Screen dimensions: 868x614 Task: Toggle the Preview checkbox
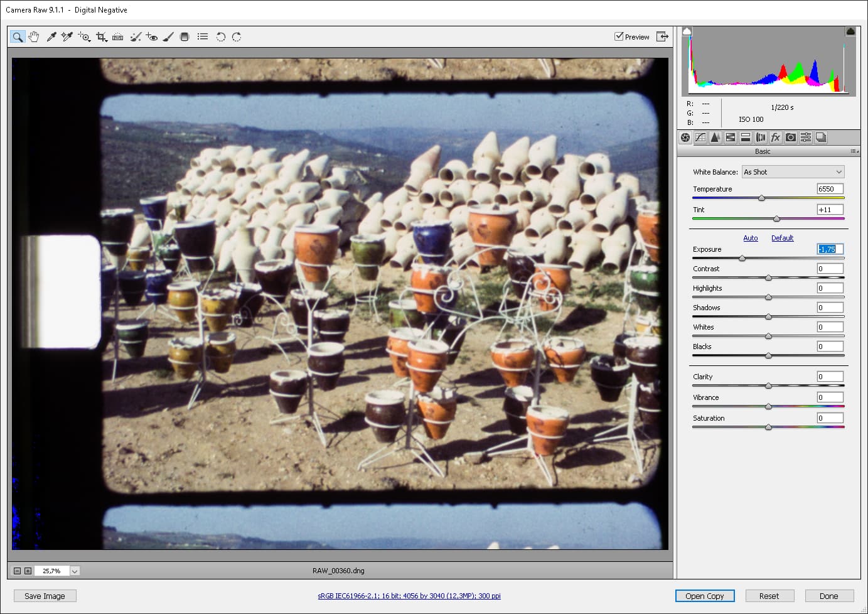(619, 36)
